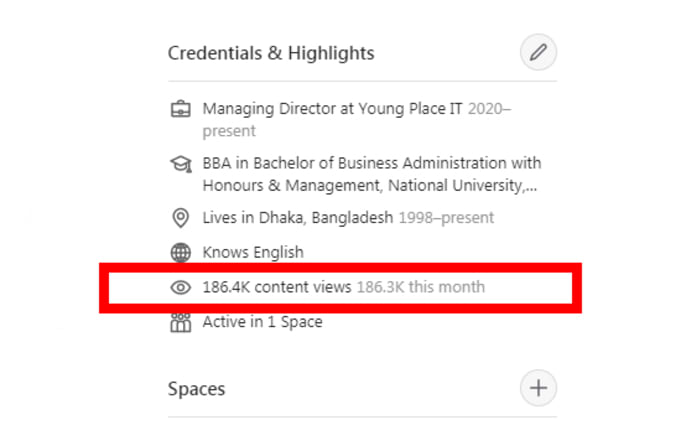
Task: Click the 2020–present date range text
Action: click(x=357, y=120)
